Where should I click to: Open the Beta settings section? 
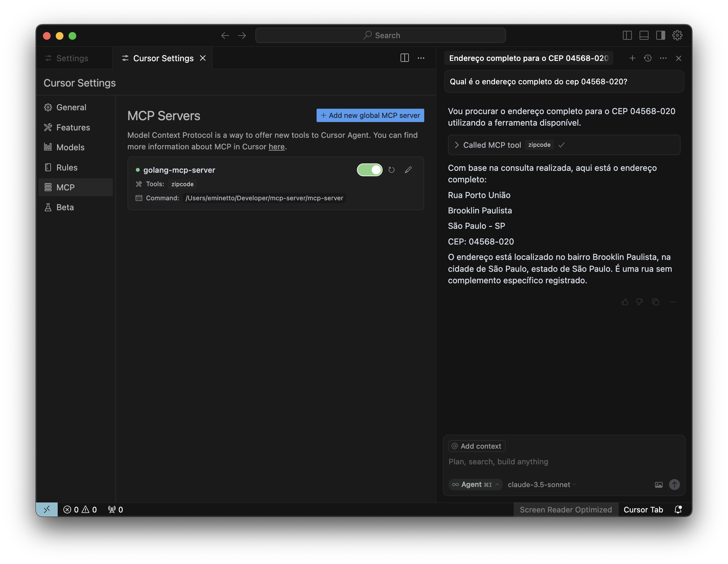76,207
